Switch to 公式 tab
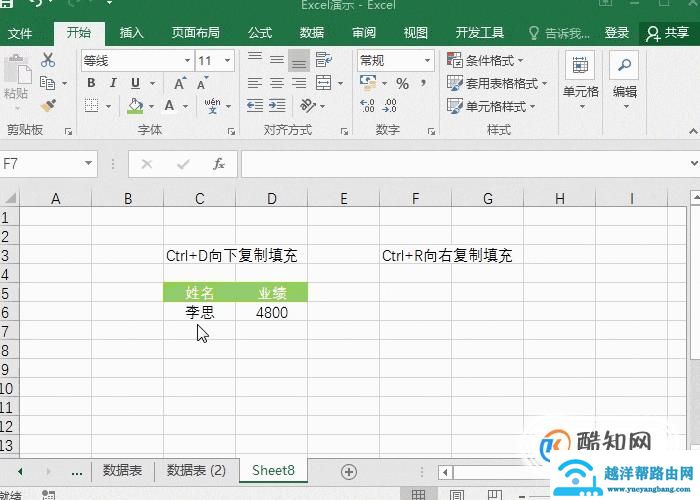Viewport: 700px width, 500px height. pos(260,33)
